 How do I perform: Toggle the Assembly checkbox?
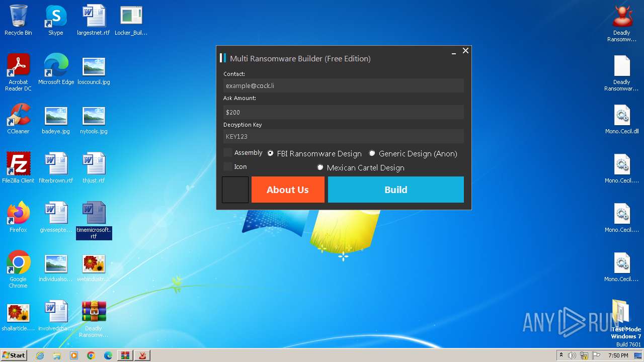click(228, 152)
